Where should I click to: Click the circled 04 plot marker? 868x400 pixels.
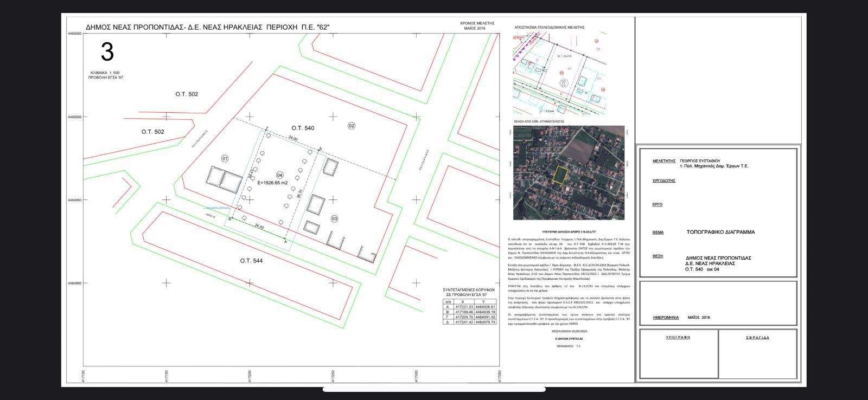pos(280,175)
